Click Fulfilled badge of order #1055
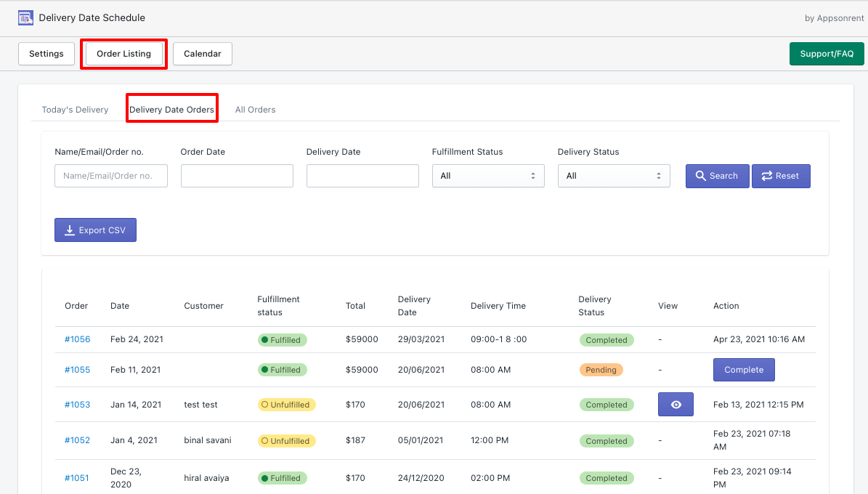Image resolution: width=868 pixels, height=494 pixels. tap(283, 370)
